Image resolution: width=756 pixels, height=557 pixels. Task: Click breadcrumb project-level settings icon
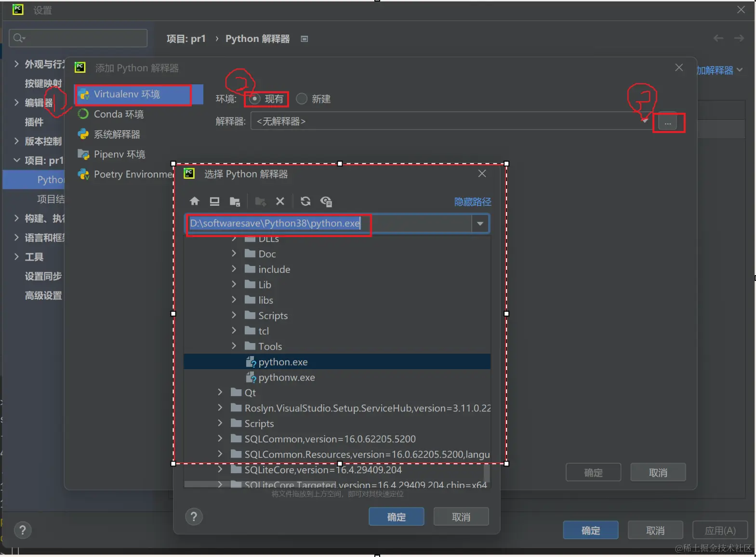click(305, 39)
